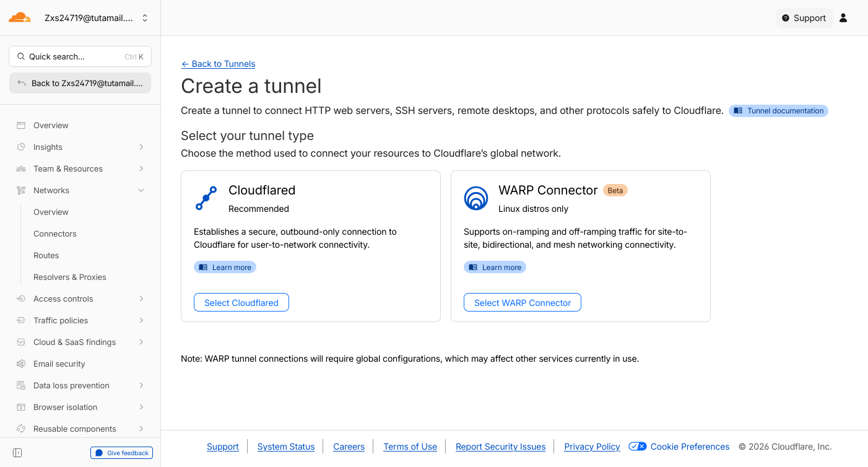Open Report Security Issues link
868x467 pixels.
click(501, 447)
